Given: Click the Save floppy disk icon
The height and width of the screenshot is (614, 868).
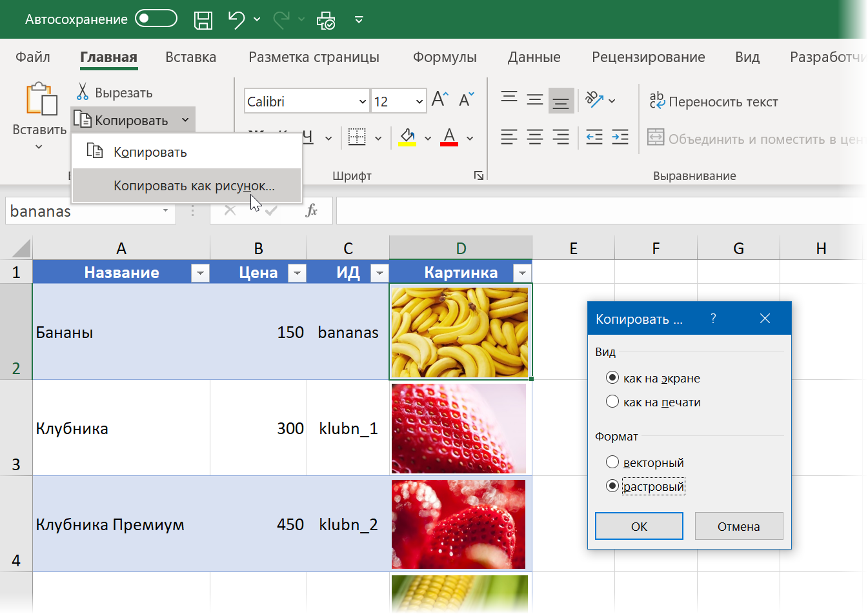Looking at the screenshot, I should pos(203,20).
